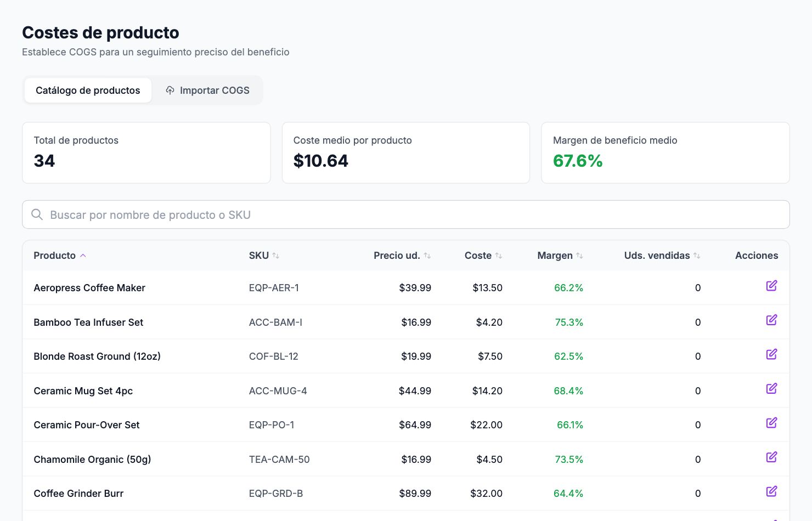Click the 75.3% margin value
The width and height of the screenshot is (812, 521).
(x=569, y=322)
